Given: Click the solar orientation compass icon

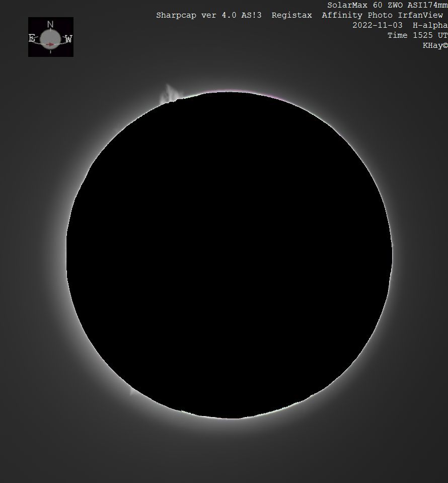Looking at the screenshot, I should tap(50, 37).
